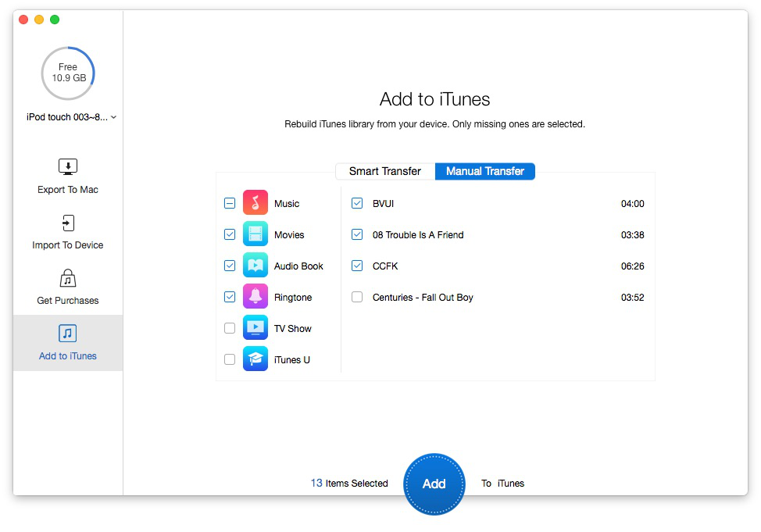Open Import To Device icon
The width and height of the screenshot is (761, 532).
pos(68,223)
